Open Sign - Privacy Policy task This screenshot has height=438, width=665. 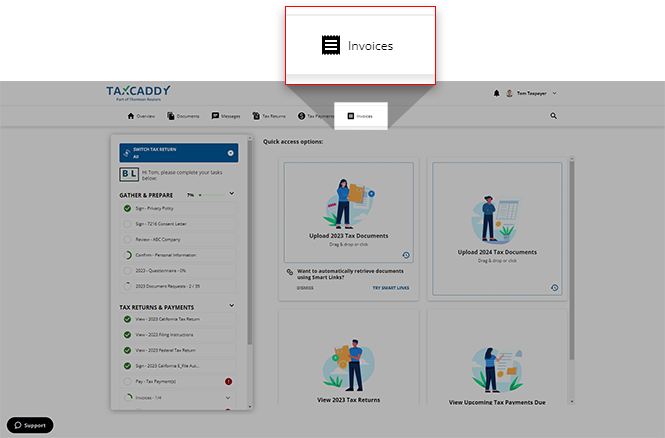[178, 208]
